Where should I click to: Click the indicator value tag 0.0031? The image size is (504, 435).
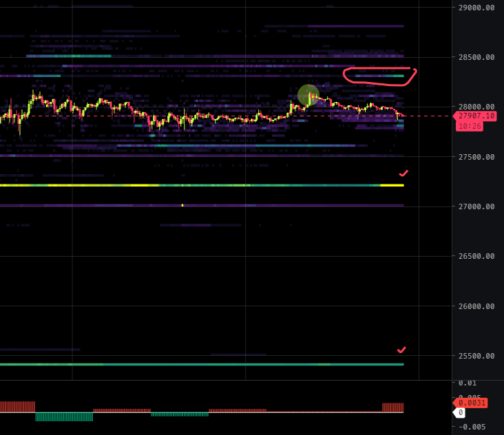[x=470, y=403]
